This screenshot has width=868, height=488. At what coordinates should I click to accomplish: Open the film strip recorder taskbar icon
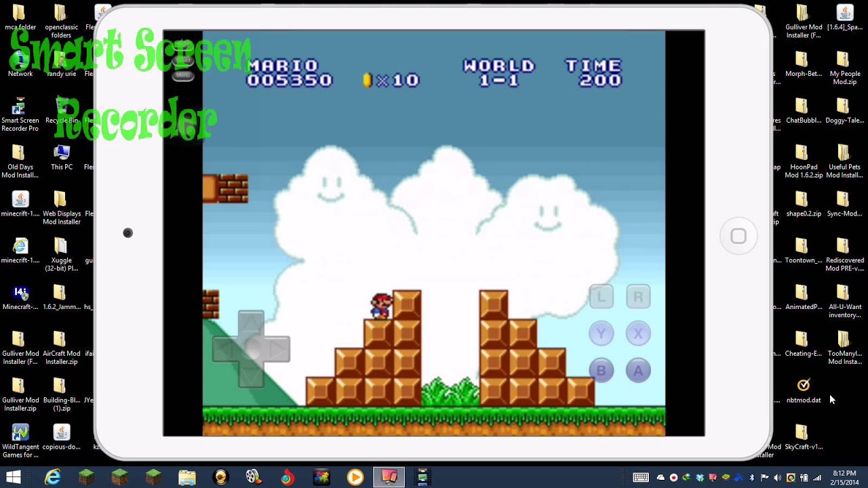422,477
